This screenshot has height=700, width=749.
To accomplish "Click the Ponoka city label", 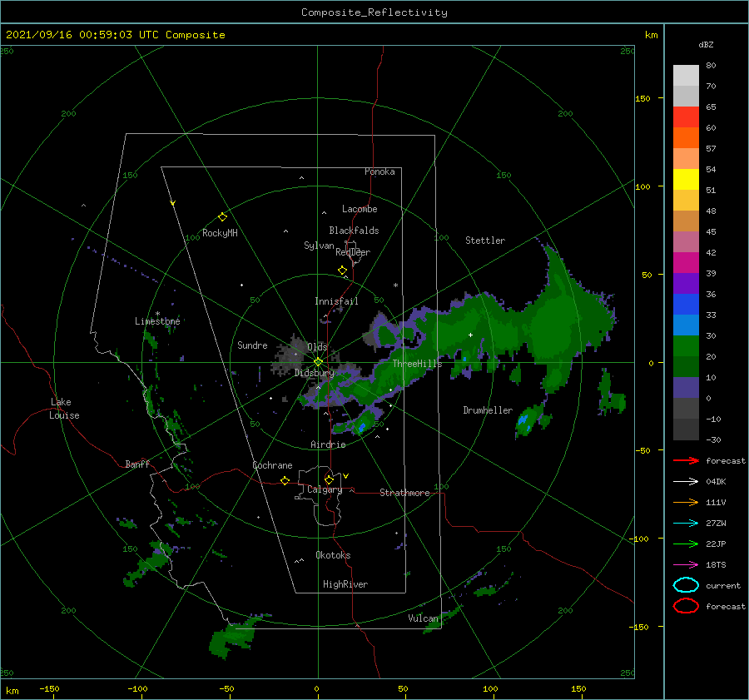I will (x=379, y=171).
